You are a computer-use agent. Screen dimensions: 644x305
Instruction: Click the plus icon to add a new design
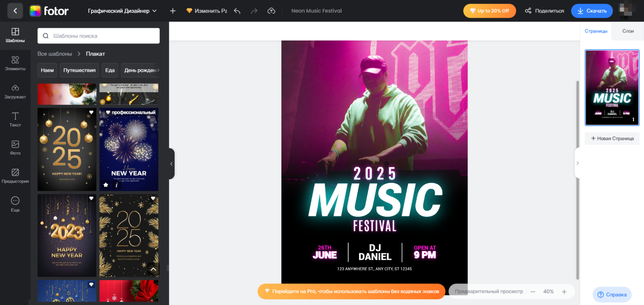click(173, 11)
